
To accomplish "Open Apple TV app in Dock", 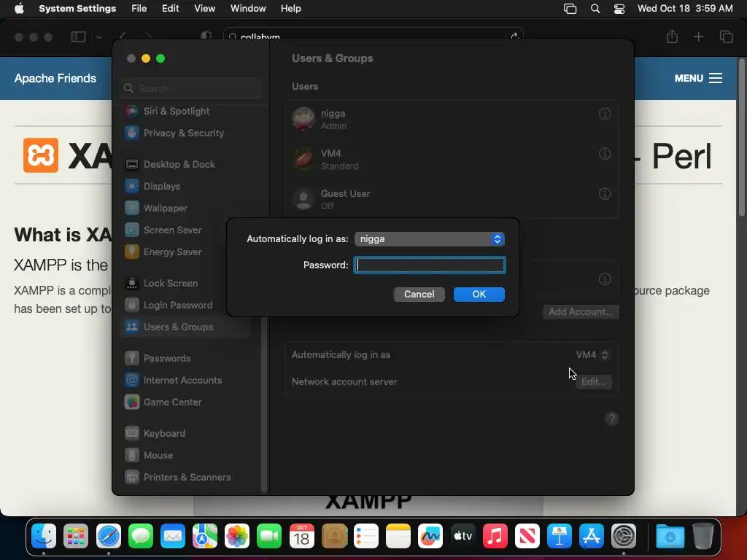I will pyautogui.click(x=462, y=536).
